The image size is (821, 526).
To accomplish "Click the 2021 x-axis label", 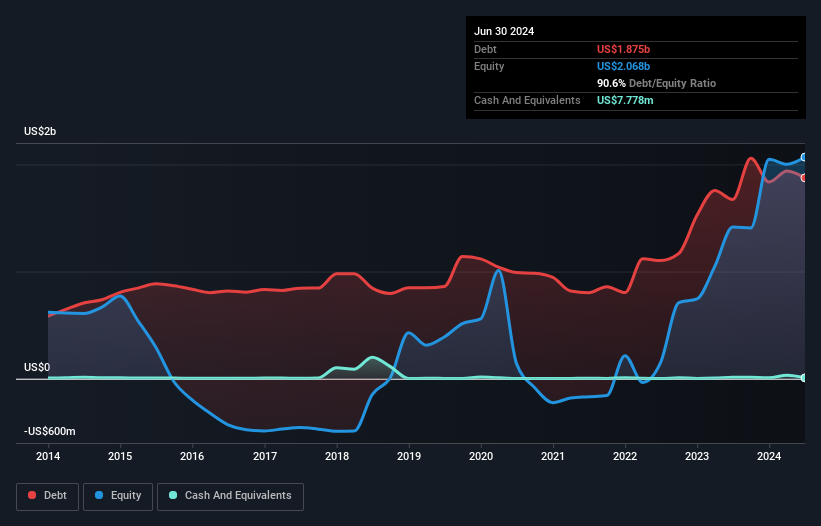I will point(553,456).
